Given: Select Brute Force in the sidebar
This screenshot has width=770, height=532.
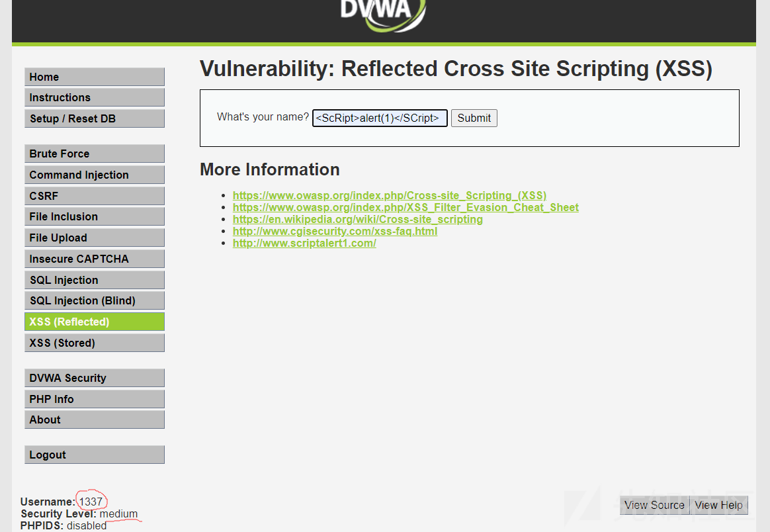Looking at the screenshot, I should pos(95,154).
